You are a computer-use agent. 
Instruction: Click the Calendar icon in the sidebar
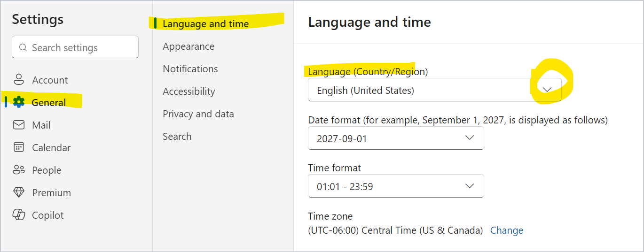[19, 147]
